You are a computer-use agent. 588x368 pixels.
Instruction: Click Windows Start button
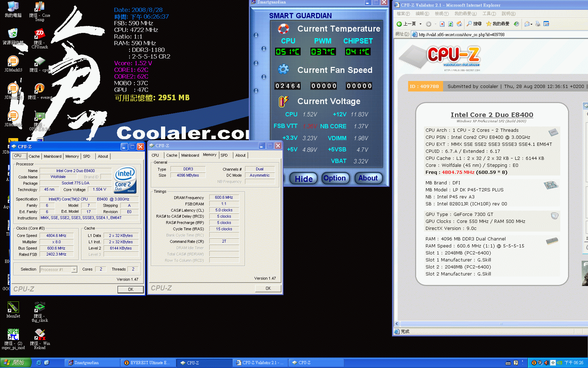16,363
